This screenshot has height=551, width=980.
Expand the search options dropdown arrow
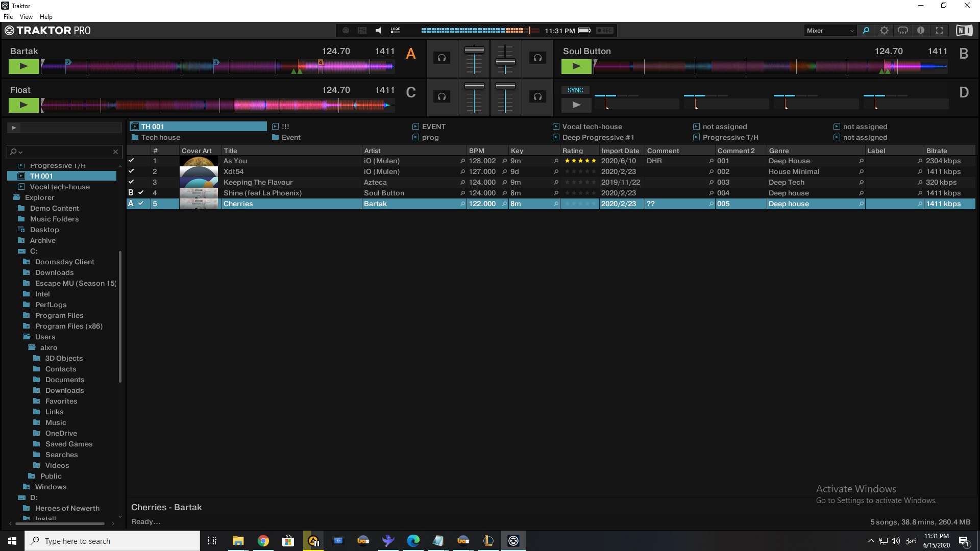[21, 152]
